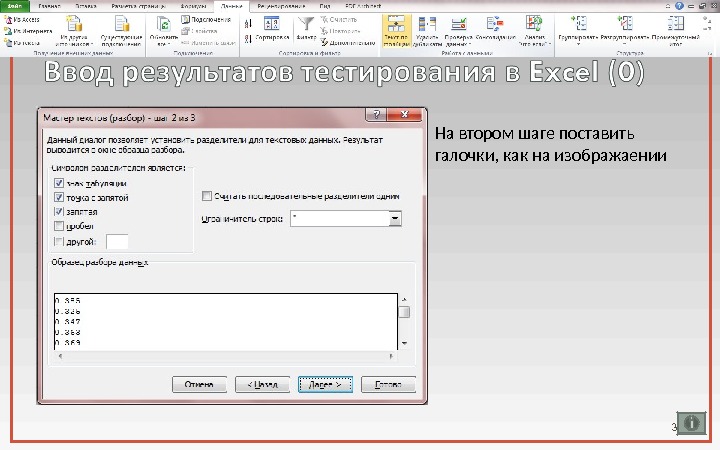Image resolution: width=720 pixels, height=450 pixels.
Task: Switch to the 'Главная' tab
Action: click(50, 6)
